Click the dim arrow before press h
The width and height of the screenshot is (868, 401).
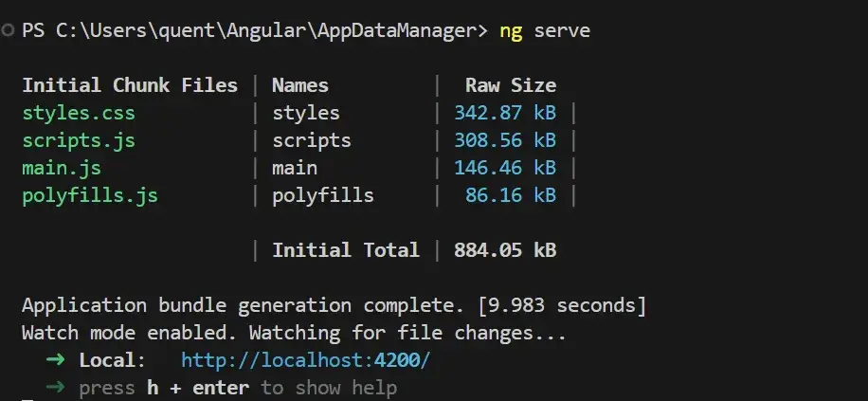tap(55, 388)
